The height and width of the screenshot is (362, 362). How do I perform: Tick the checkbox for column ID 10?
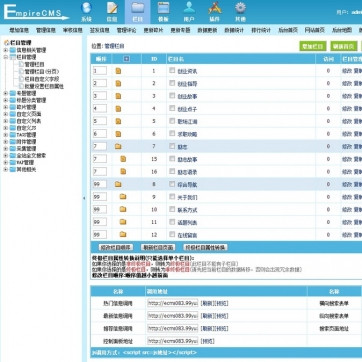click(x=172, y=209)
